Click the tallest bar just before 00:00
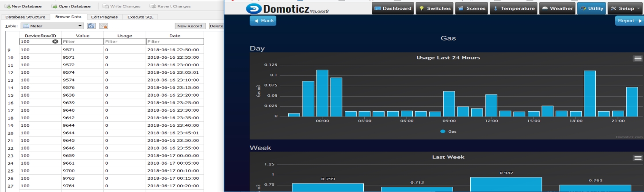644x192 pixels. tap(322, 93)
